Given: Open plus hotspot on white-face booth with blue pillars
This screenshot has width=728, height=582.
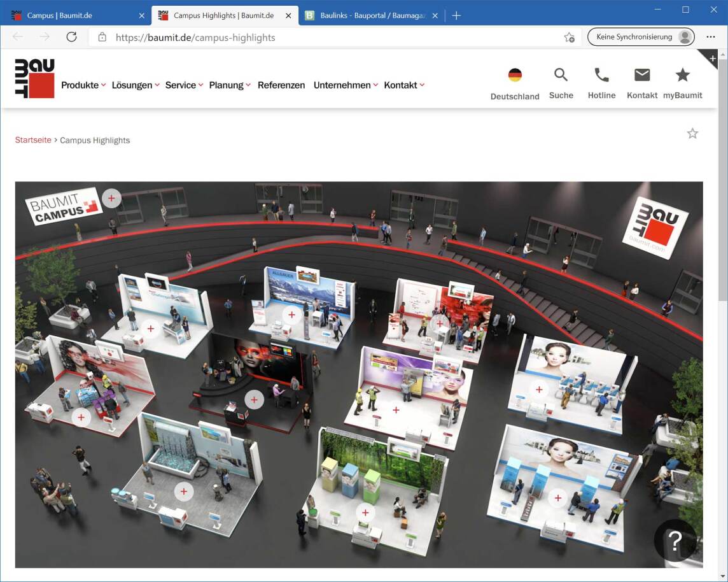Looking at the screenshot, I should point(558,498).
